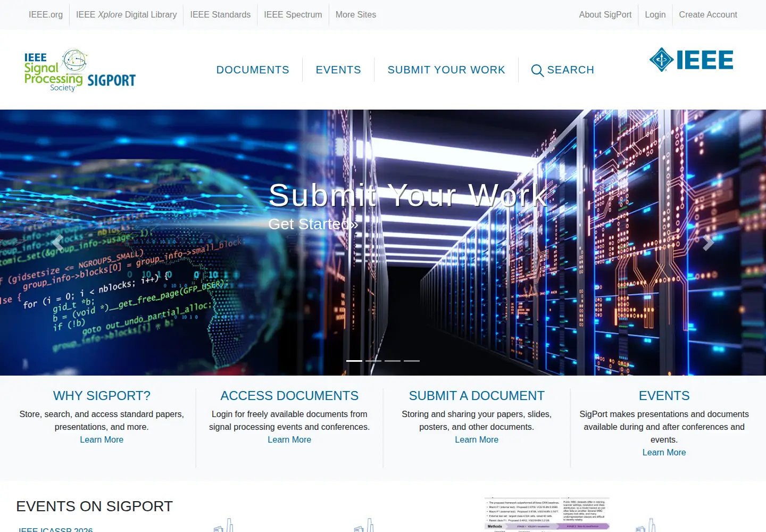
Task: Select the second carousel indicator
Action: (x=373, y=361)
